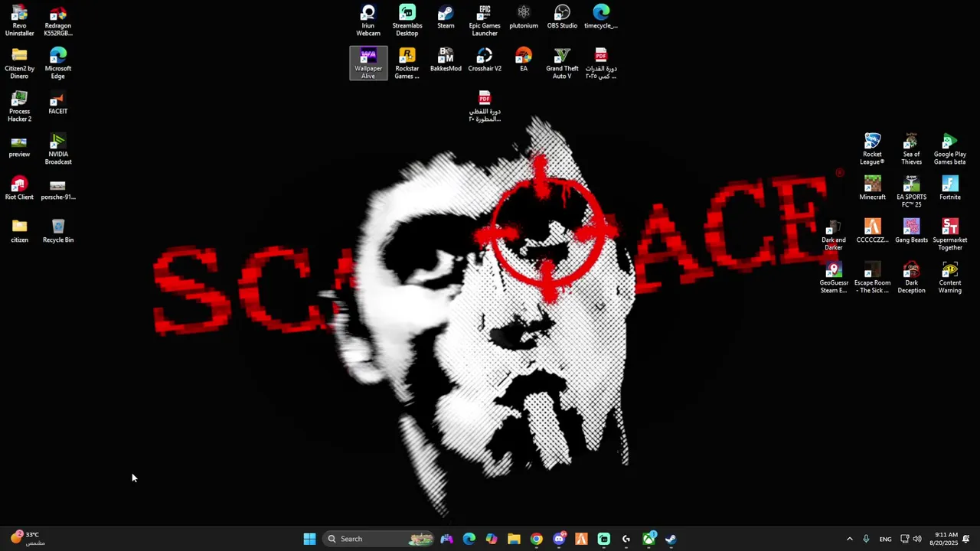Select the Fortnite desktop shortcut

click(950, 188)
